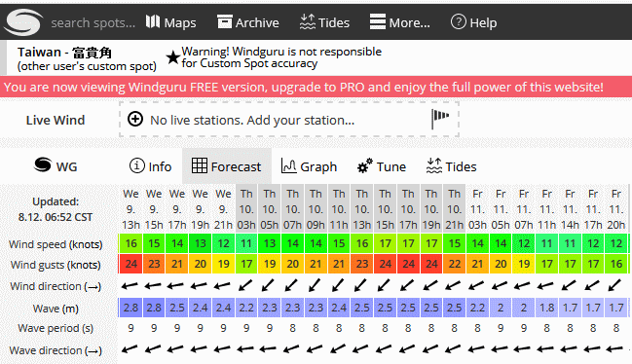Click the Taiwan 富貴角 spot title
This screenshot has width=632, height=364.
pyautogui.click(x=64, y=53)
